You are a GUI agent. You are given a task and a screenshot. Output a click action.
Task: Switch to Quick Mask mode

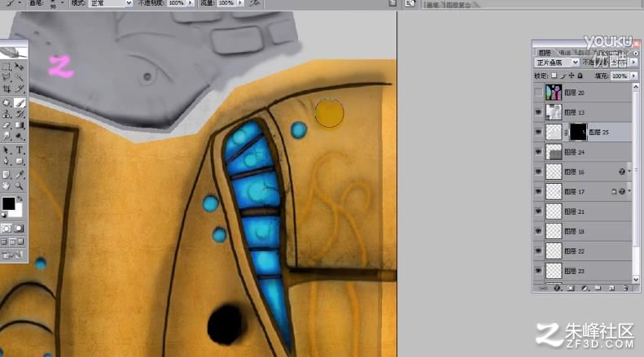(x=19, y=229)
